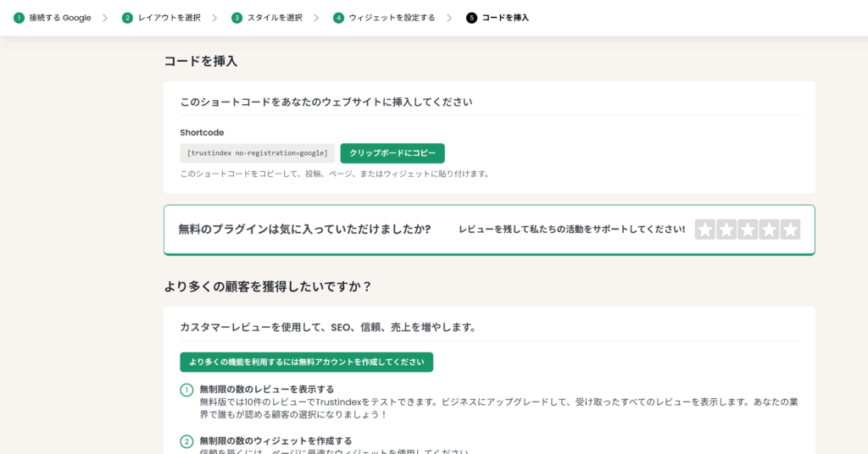Screen dimensions: 868x454
Task: Click the second rating star
Action: (x=726, y=230)
